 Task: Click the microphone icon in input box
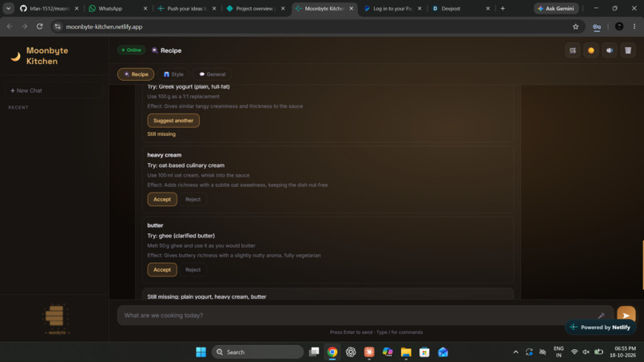click(602, 316)
